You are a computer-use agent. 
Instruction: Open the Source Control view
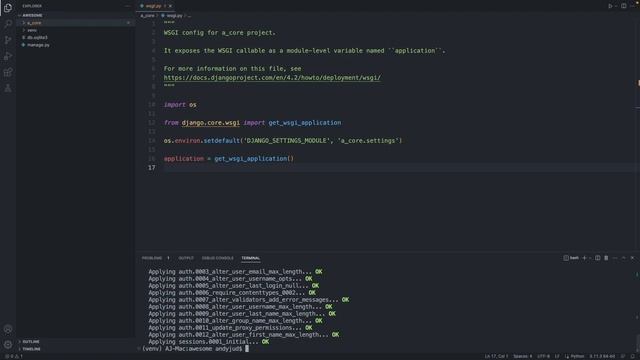pyautogui.click(x=8, y=40)
